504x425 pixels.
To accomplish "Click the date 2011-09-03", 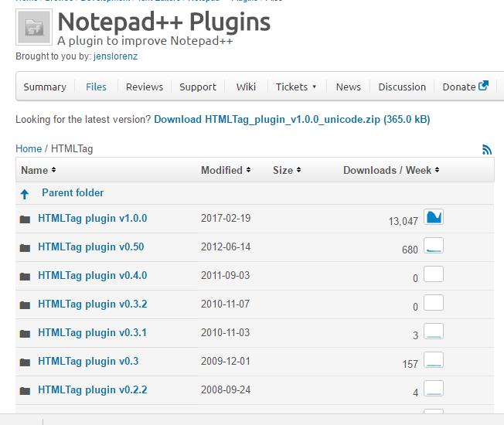I will coord(225,276).
